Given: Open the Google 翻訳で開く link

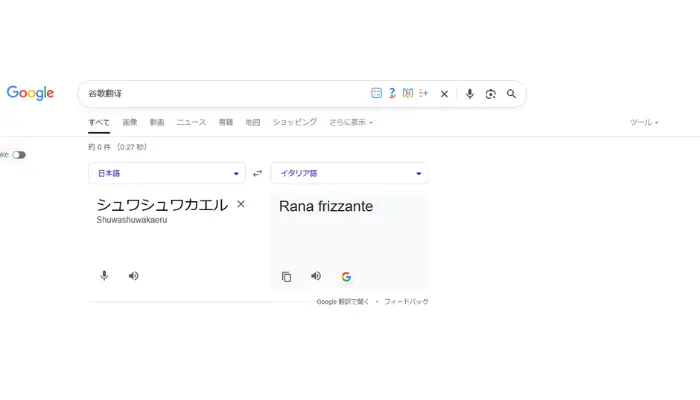Looking at the screenshot, I should 342,302.
